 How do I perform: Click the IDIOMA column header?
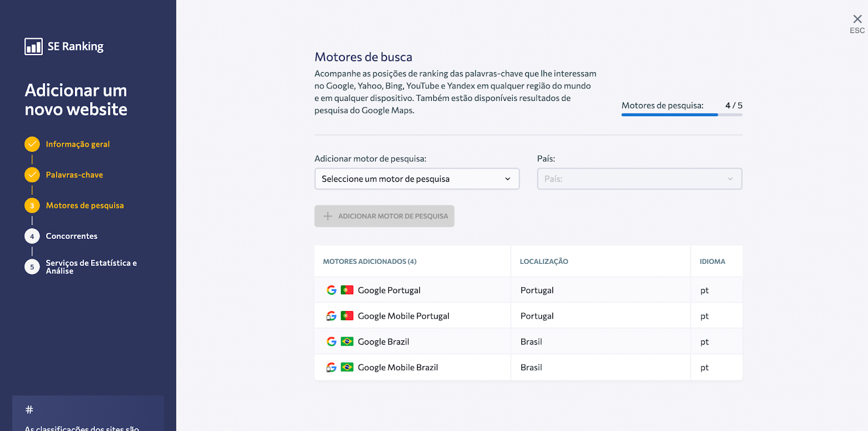tap(712, 262)
